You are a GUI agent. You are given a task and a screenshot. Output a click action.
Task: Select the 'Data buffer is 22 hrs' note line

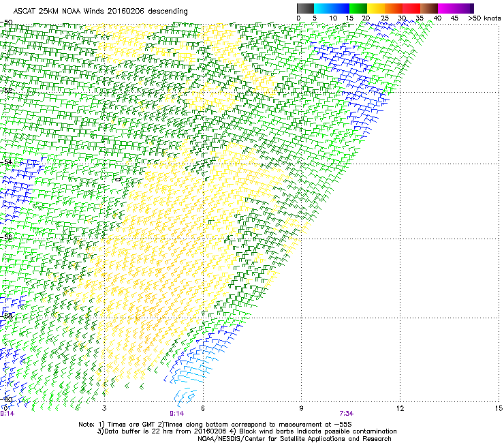point(247,431)
